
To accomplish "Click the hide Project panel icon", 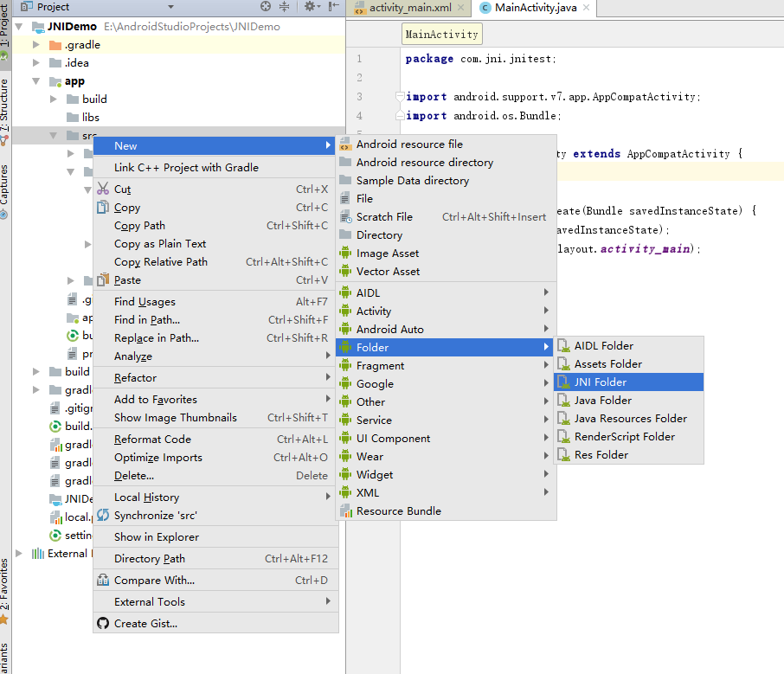I will tap(333, 7).
